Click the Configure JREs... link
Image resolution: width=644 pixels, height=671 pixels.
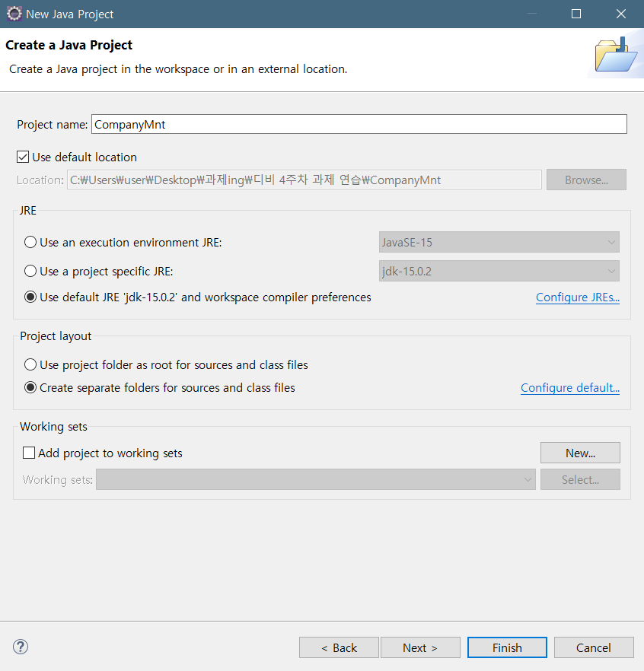578,297
